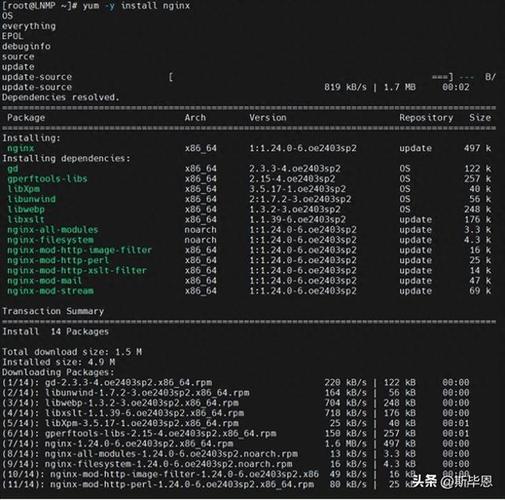Screen dimensions: 505x500
Task: Click 'noarch' in the nginx-all-modules row
Action: pos(200,230)
